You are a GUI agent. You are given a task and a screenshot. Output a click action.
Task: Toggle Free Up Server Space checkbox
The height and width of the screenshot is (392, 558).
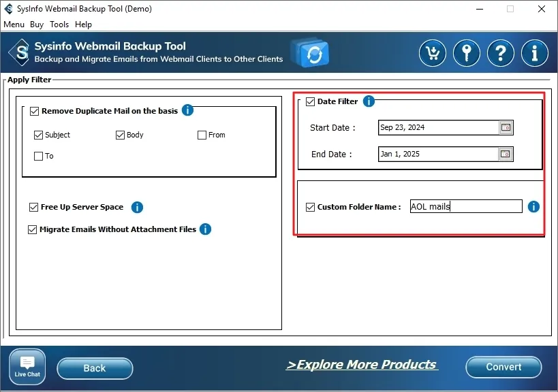point(34,207)
